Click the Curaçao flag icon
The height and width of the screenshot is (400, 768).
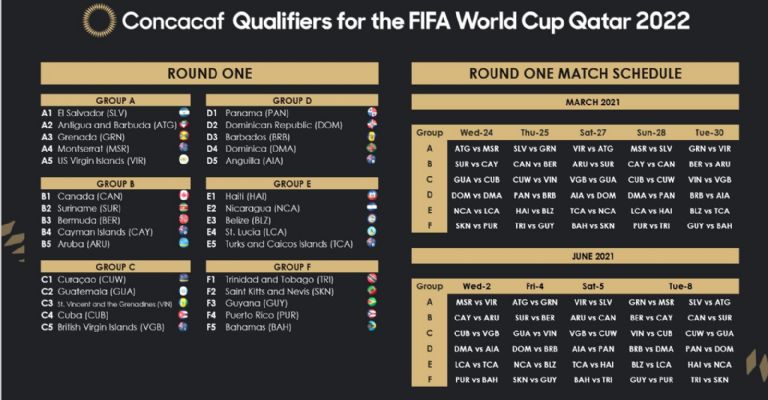click(184, 279)
